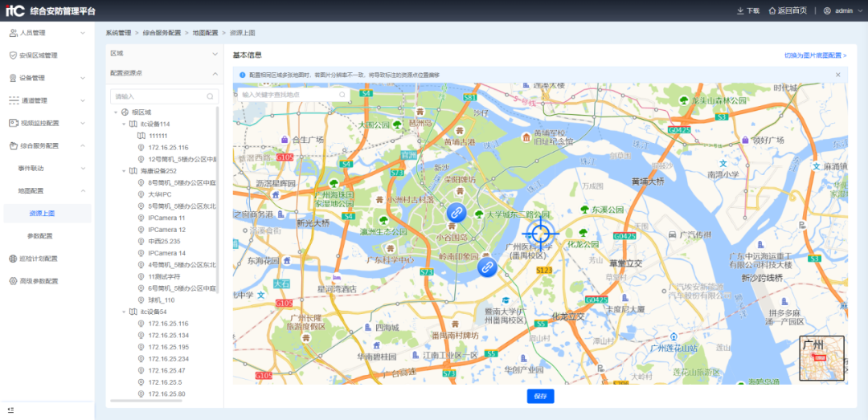Click the blue 保存 button
The width and height of the screenshot is (868, 420).
point(540,396)
